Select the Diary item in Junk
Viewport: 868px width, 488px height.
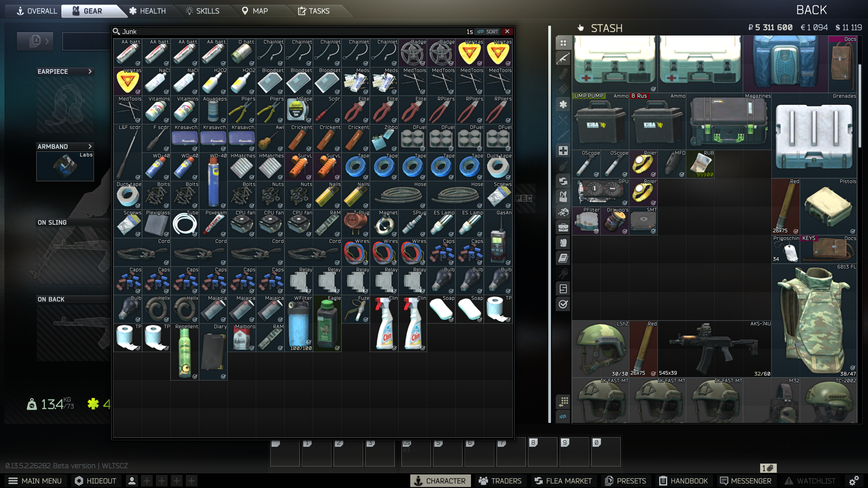tap(213, 352)
